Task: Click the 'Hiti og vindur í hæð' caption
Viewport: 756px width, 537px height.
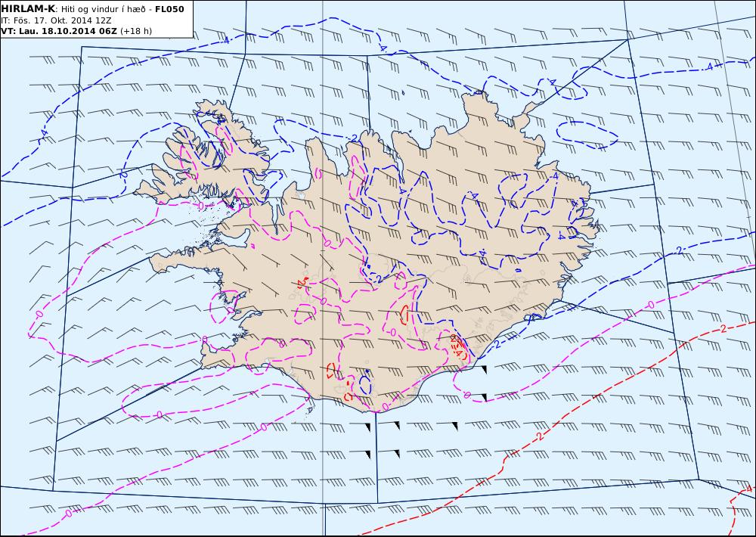Action: click(x=103, y=9)
